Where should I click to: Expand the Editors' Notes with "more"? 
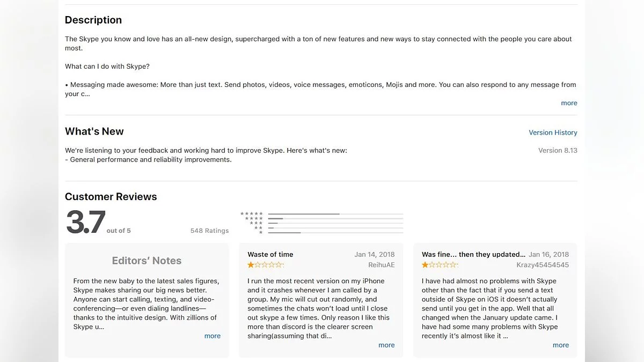213,336
